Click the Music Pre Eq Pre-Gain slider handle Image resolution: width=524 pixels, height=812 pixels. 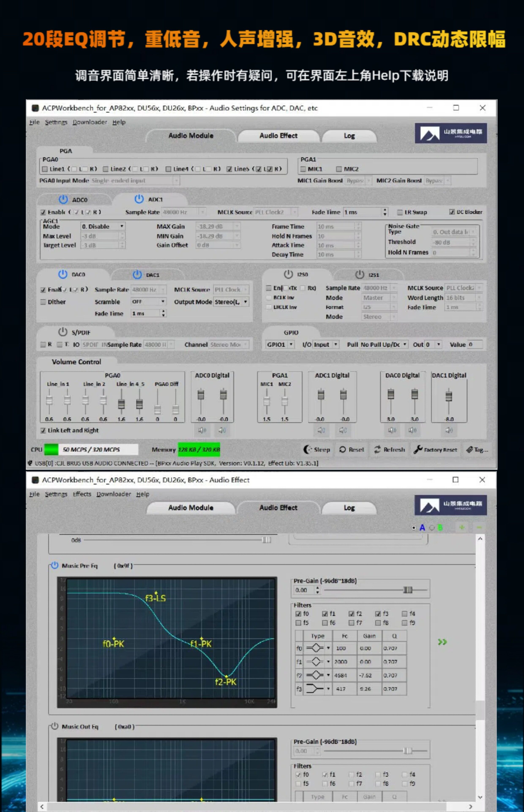(407, 590)
